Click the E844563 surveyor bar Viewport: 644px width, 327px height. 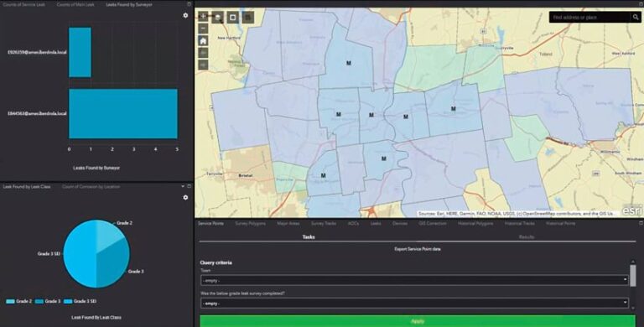(123, 114)
